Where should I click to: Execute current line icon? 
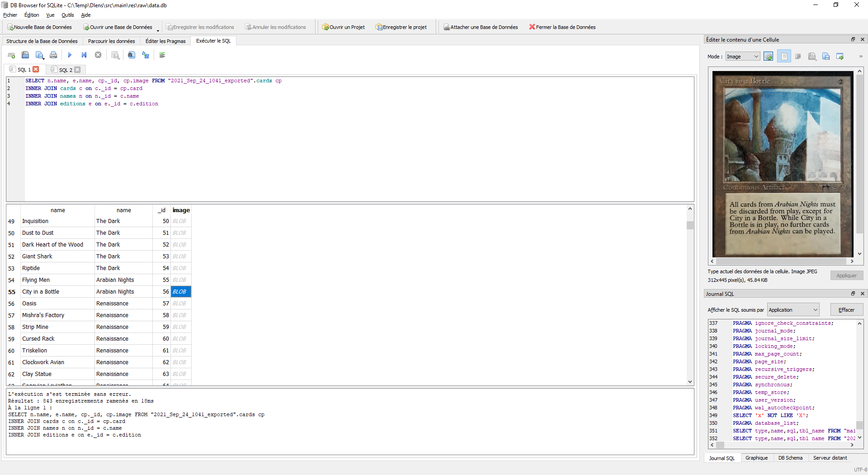pyautogui.click(x=84, y=55)
